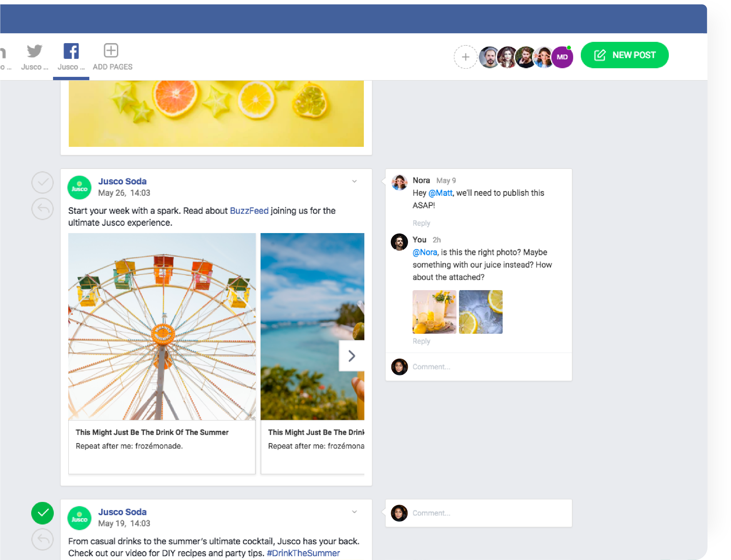Select the compose icon inside New Post button
The width and height of the screenshot is (731, 560).
tap(600, 55)
